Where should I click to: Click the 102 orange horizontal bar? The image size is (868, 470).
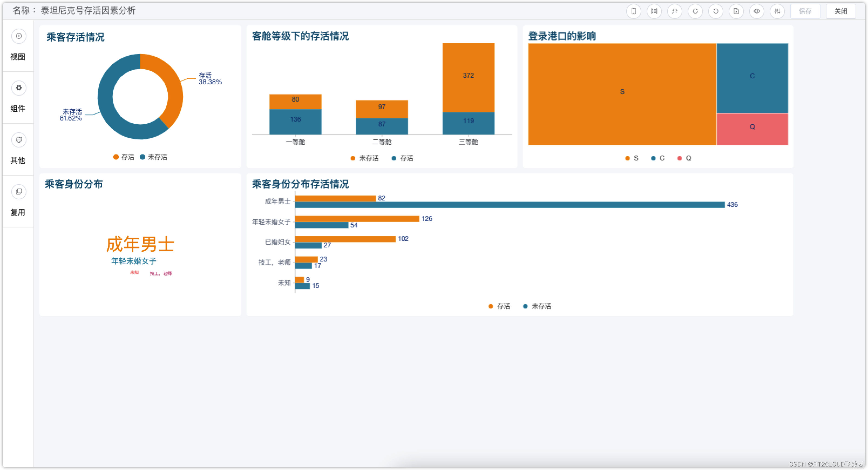click(345, 239)
